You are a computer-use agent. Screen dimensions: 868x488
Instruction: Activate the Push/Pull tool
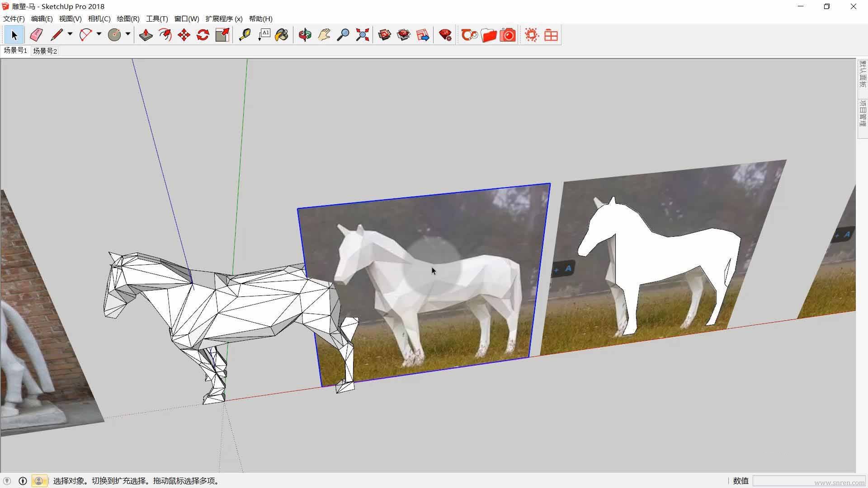coord(146,35)
